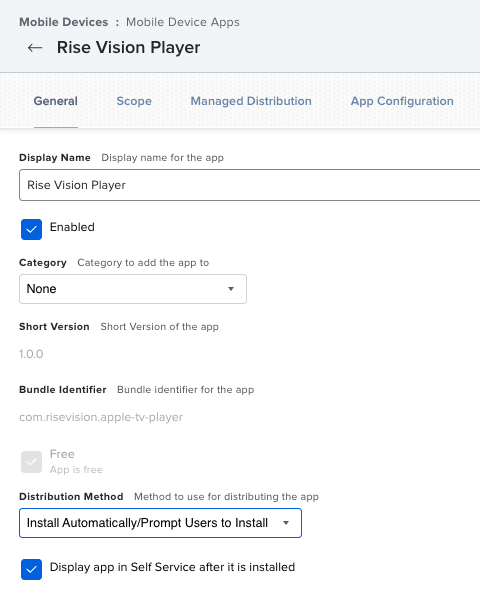Viewport: 480px width, 594px height.
Task: Open the General tab
Action: (x=56, y=101)
